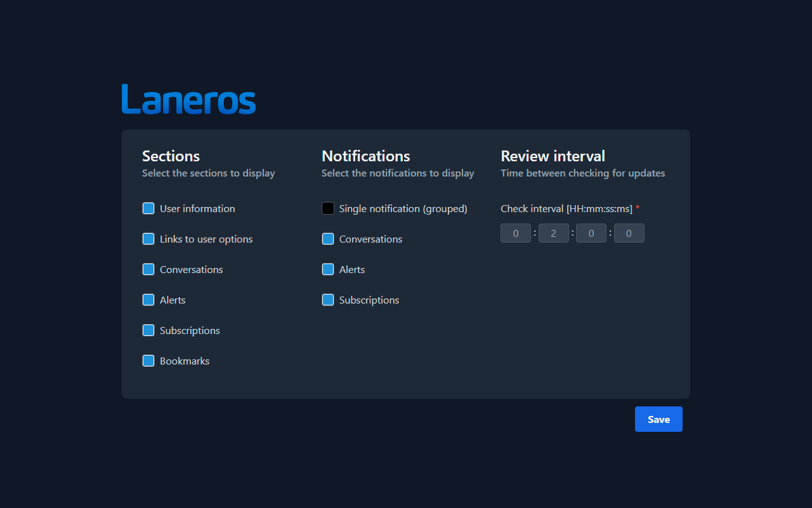Click the minutes field showing 2

click(554, 233)
